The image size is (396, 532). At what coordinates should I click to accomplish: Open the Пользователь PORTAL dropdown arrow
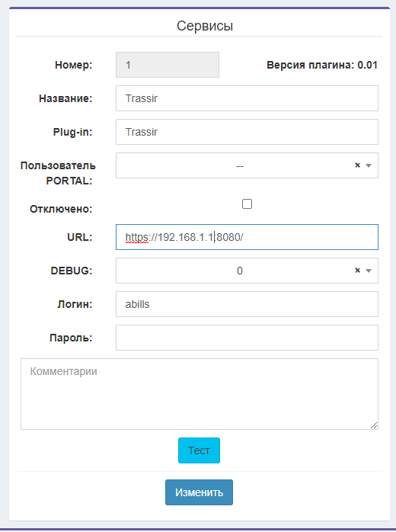[x=369, y=165]
